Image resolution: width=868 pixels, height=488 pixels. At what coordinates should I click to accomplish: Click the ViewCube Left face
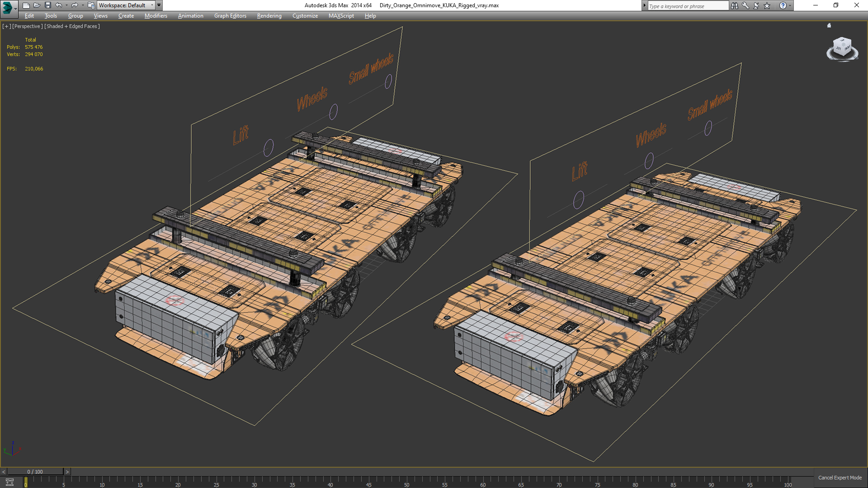(x=839, y=48)
